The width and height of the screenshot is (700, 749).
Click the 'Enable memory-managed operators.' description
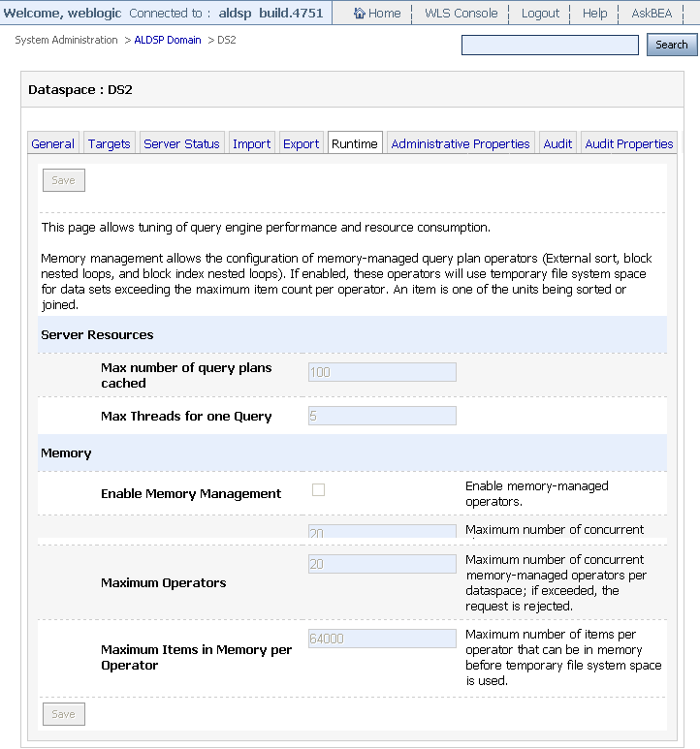(x=536, y=494)
